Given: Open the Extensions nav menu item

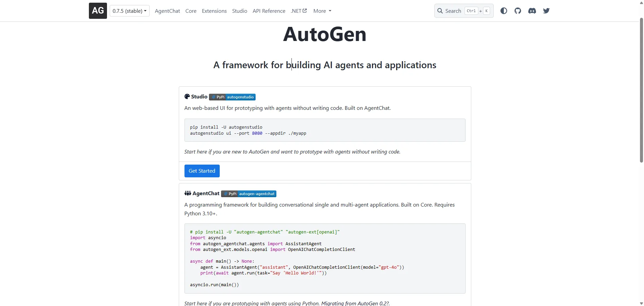Looking at the screenshot, I should (x=214, y=11).
